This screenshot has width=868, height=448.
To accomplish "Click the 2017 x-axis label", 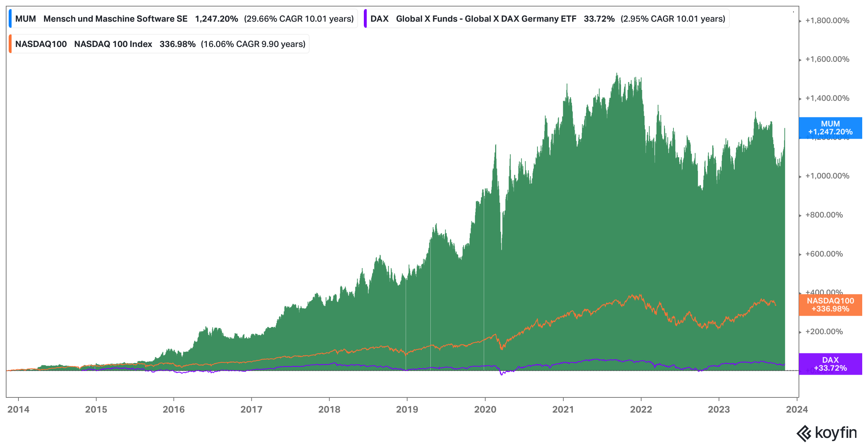I will pyautogui.click(x=251, y=409).
